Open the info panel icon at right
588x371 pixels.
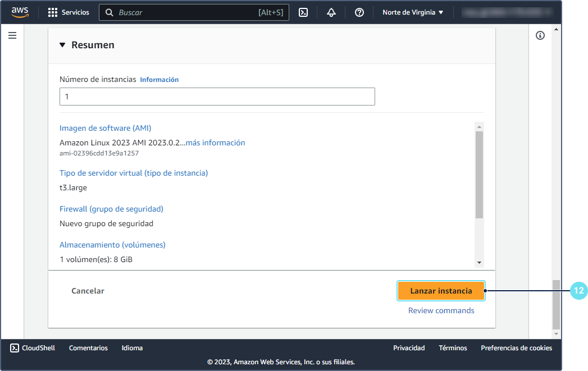[x=540, y=35]
